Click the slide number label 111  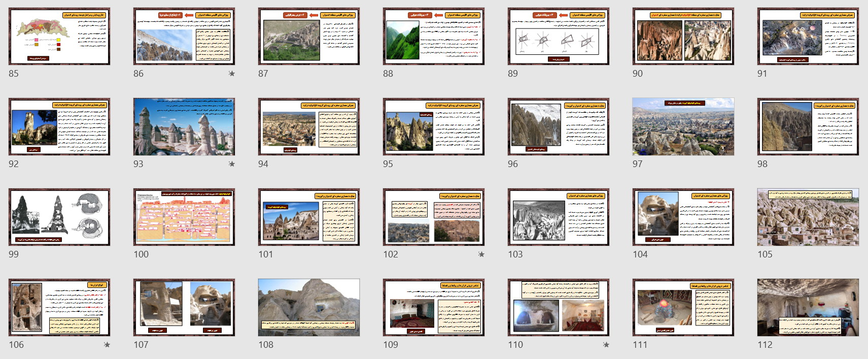[x=640, y=345]
